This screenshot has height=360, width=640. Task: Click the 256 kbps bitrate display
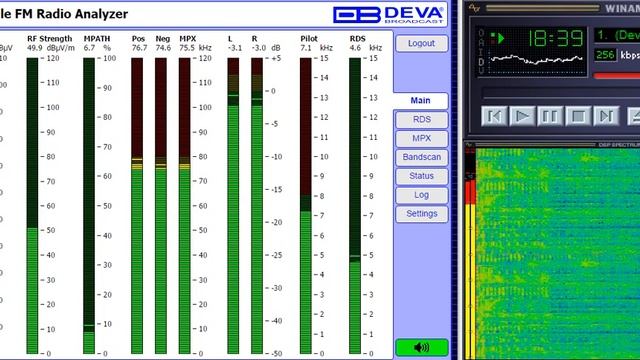(x=605, y=55)
